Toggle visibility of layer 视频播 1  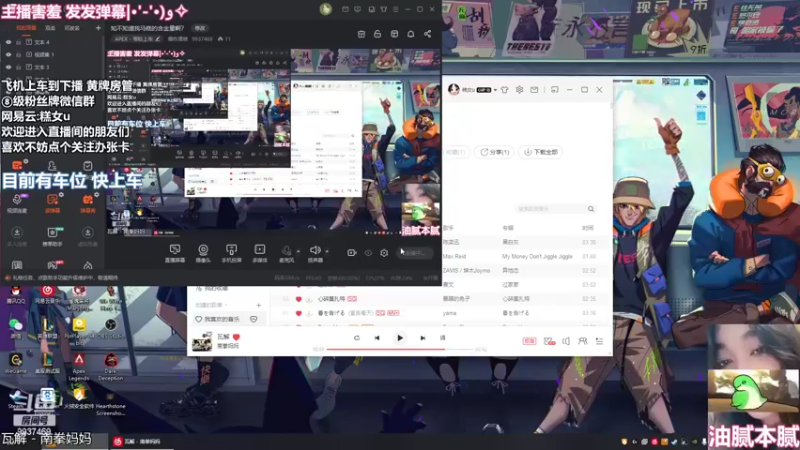coord(8,54)
